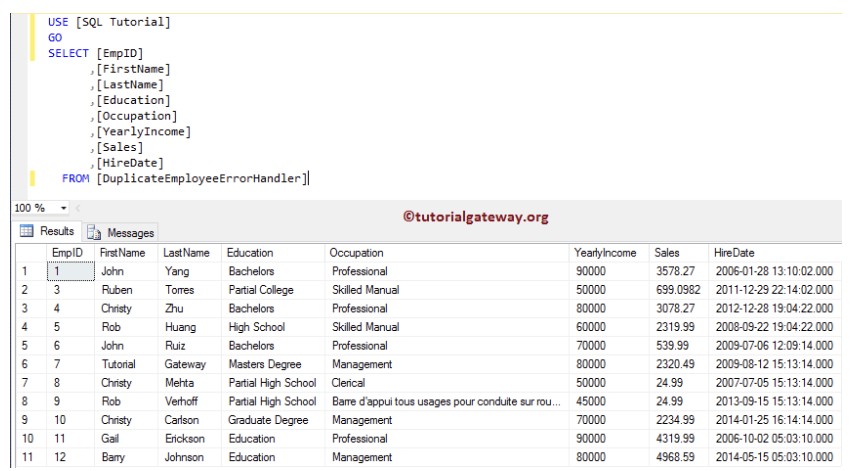Click the LastName cell 'Yang'
The height and width of the screenshot is (471, 851).
click(x=190, y=271)
